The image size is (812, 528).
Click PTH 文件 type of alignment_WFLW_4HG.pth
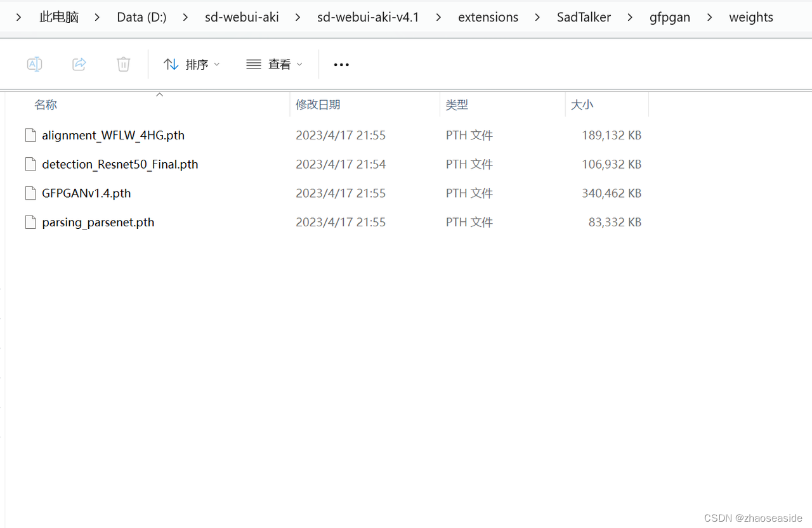[469, 135]
